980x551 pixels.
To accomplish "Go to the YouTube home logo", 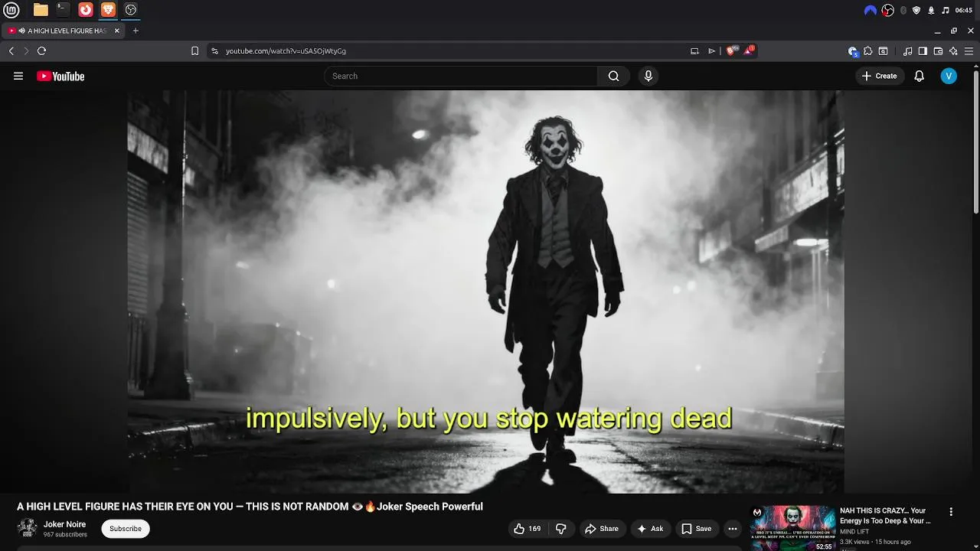I will click(60, 76).
